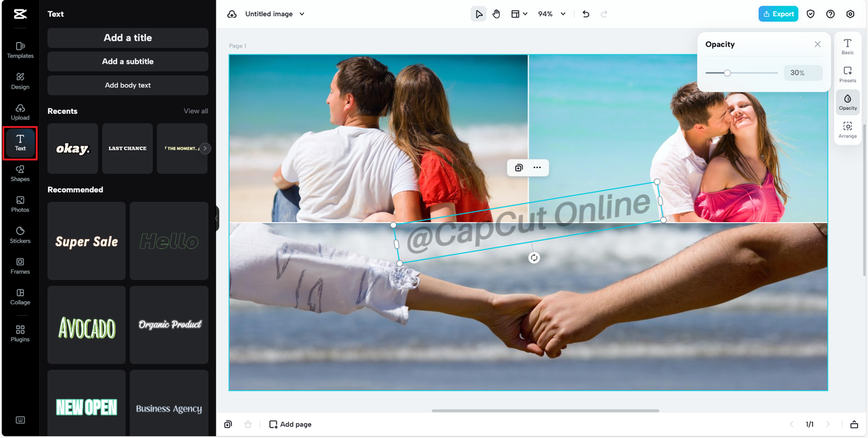868x438 pixels.
Task: Open the Design sidebar panel
Action: point(20,81)
